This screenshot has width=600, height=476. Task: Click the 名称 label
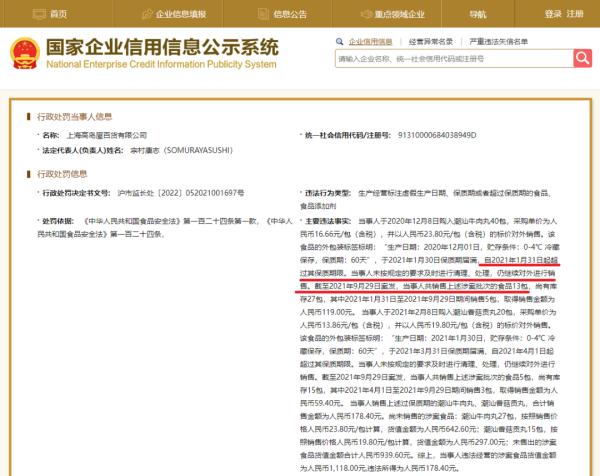click(51, 135)
